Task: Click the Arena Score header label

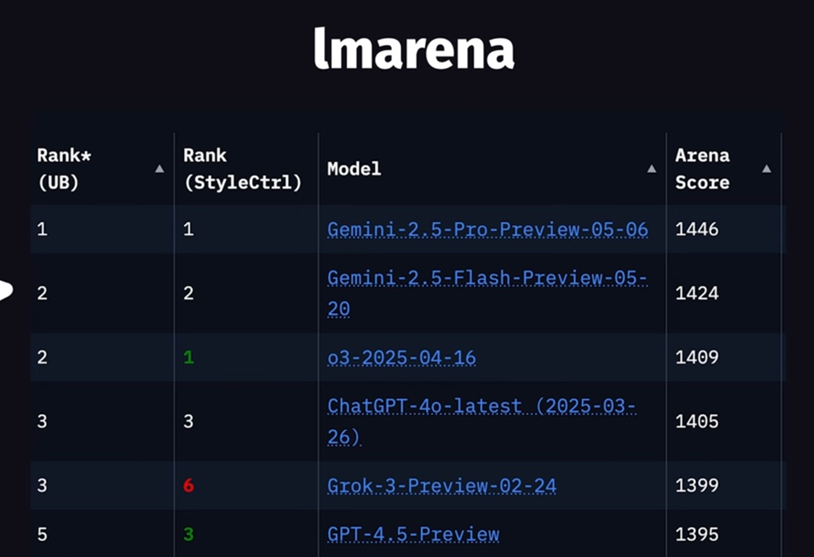Action: pyautogui.click(x=702, y=169)
